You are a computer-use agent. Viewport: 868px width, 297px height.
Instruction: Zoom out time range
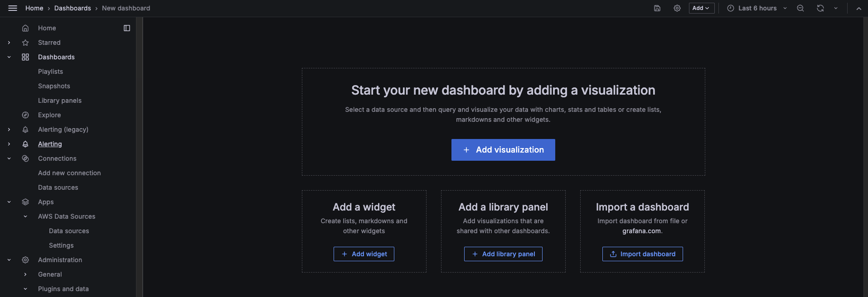coord(800,8)
